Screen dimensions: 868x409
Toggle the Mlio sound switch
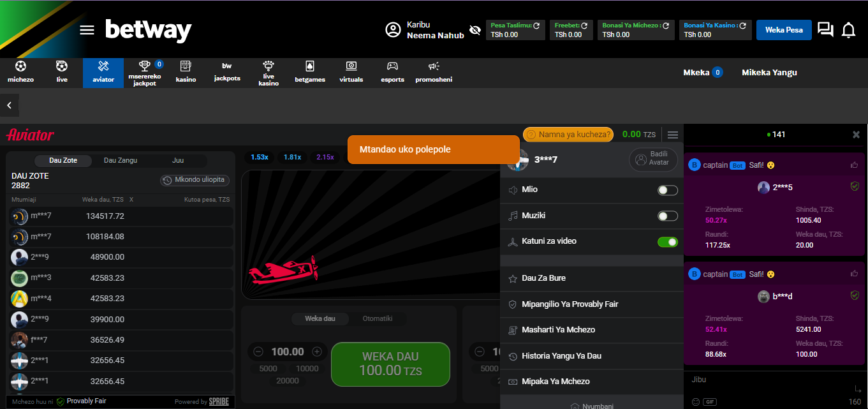pyautogui.click(x=668, y=190)
